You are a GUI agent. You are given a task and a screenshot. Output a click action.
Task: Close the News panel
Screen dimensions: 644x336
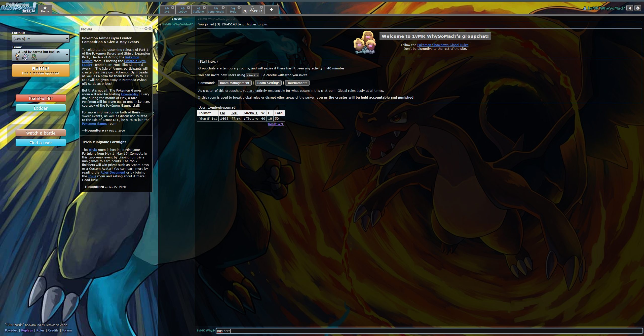coord(150,29)
